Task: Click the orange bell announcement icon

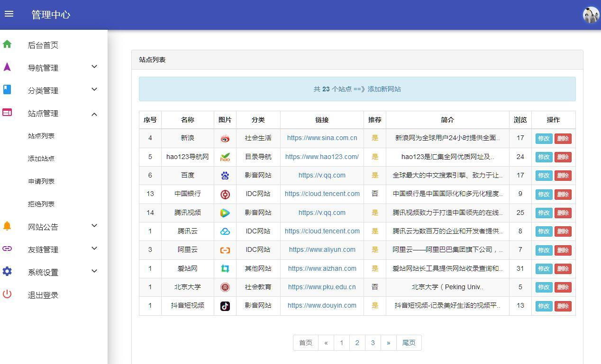Action: point(7,226)
